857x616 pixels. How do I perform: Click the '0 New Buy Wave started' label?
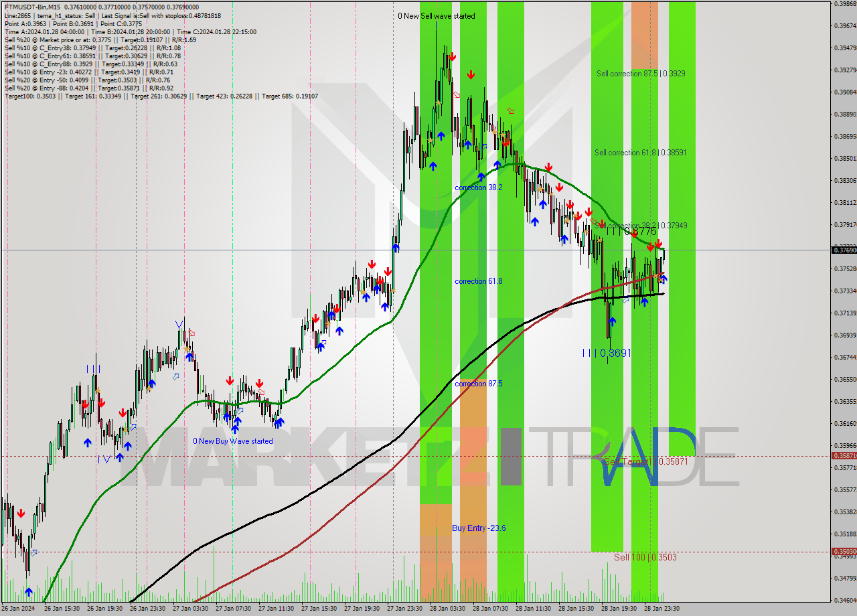(x=233, y=441)
